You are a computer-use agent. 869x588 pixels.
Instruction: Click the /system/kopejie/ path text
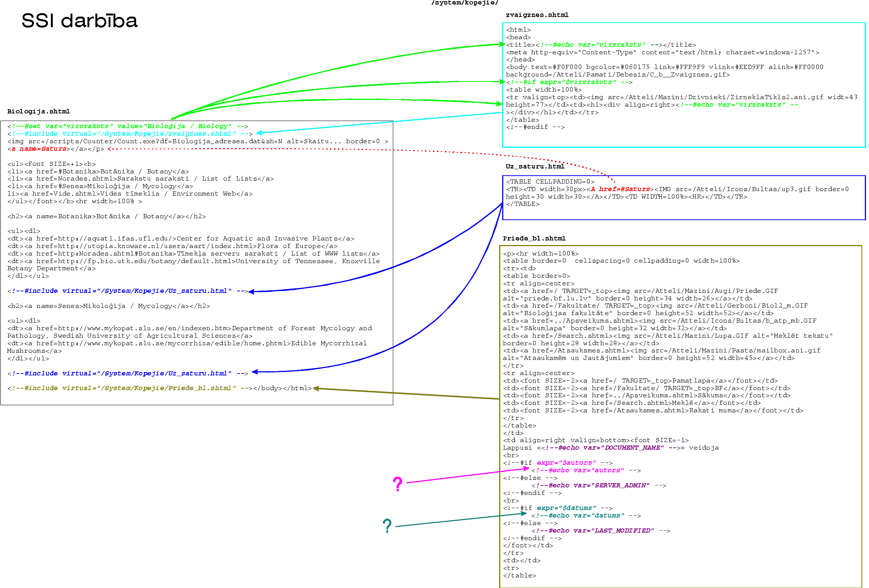[x=464, y=3]
